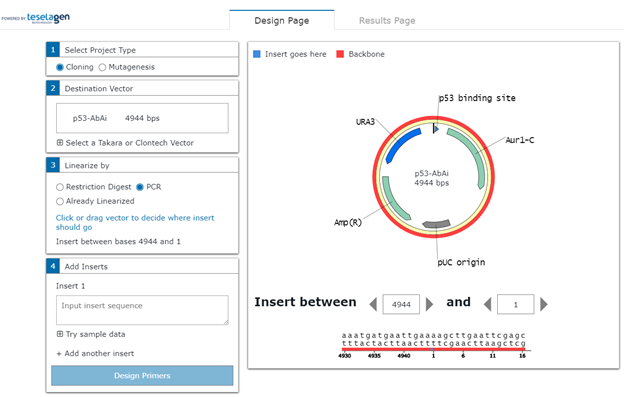
Task: Choose Restriction Digest linearization option
Action: 94,187
